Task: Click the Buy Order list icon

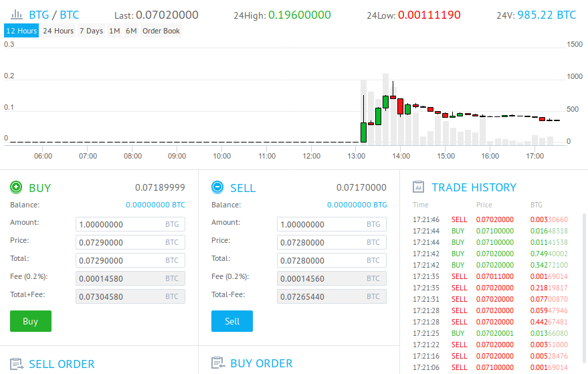Action: tap(218, 363)
